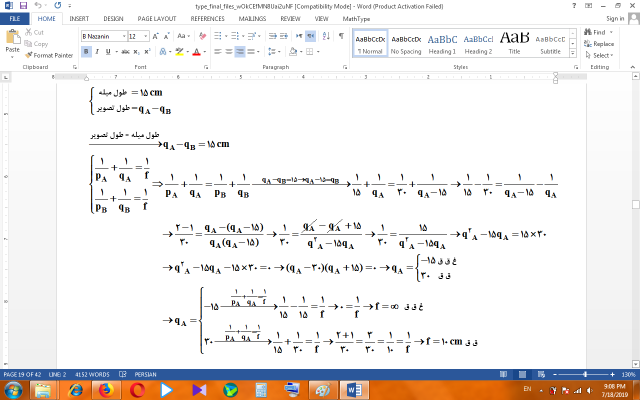Increase paragraph indent

284,36
